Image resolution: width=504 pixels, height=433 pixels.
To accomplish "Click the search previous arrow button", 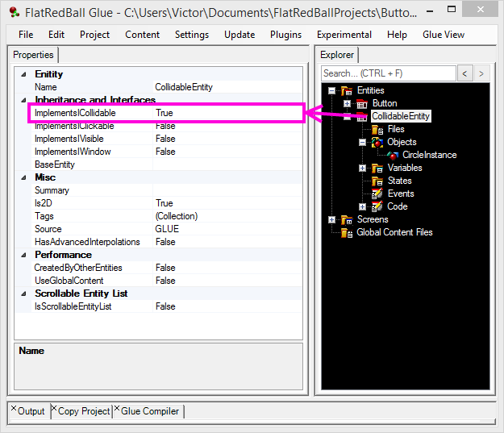I will [464, 73].
